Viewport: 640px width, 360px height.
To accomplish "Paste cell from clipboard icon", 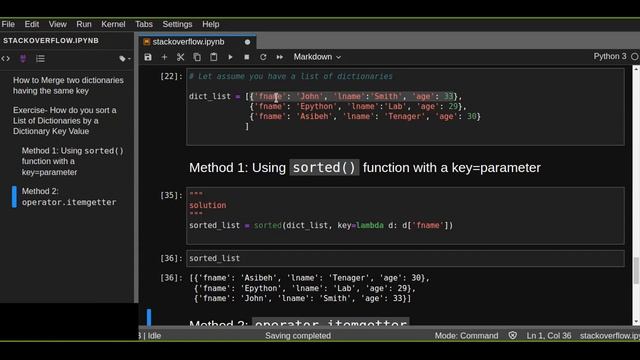I will (x=213, y=57).
